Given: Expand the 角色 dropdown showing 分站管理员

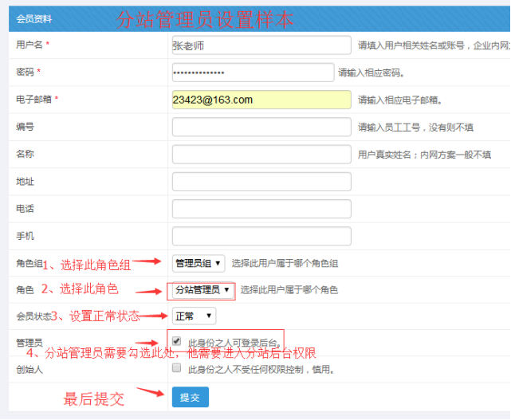Looking at the screenshot, I should tap(202, 289).
